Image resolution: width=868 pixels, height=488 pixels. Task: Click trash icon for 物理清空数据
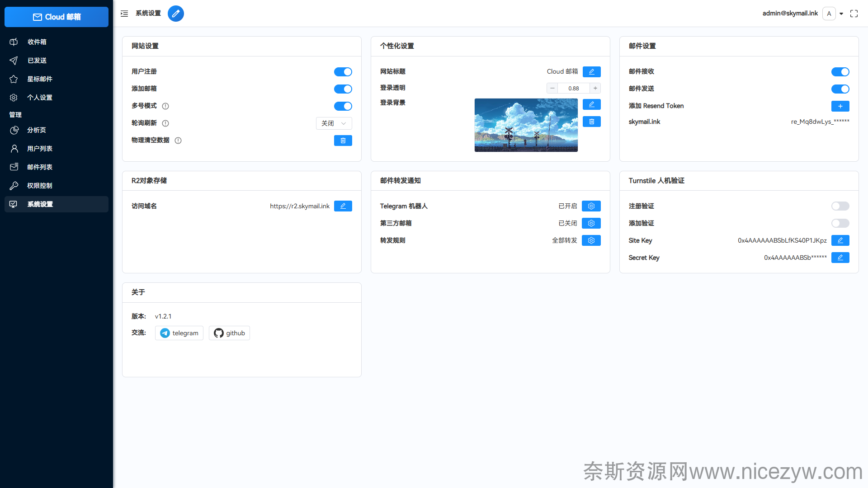[343, 141]
